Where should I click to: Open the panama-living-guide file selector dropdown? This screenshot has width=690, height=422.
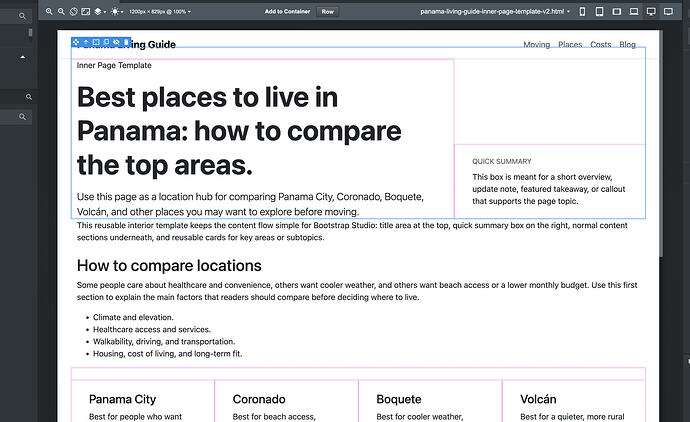[495, 11]
